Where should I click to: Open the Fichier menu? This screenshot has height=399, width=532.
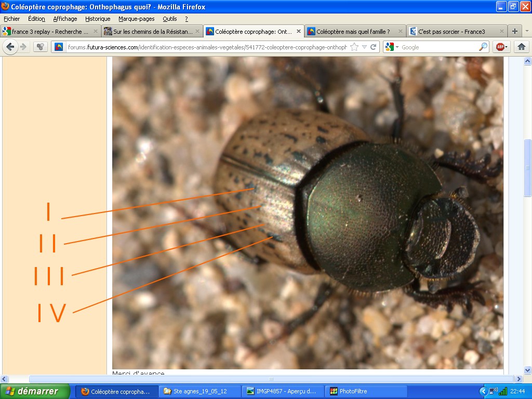pos(11,19)
